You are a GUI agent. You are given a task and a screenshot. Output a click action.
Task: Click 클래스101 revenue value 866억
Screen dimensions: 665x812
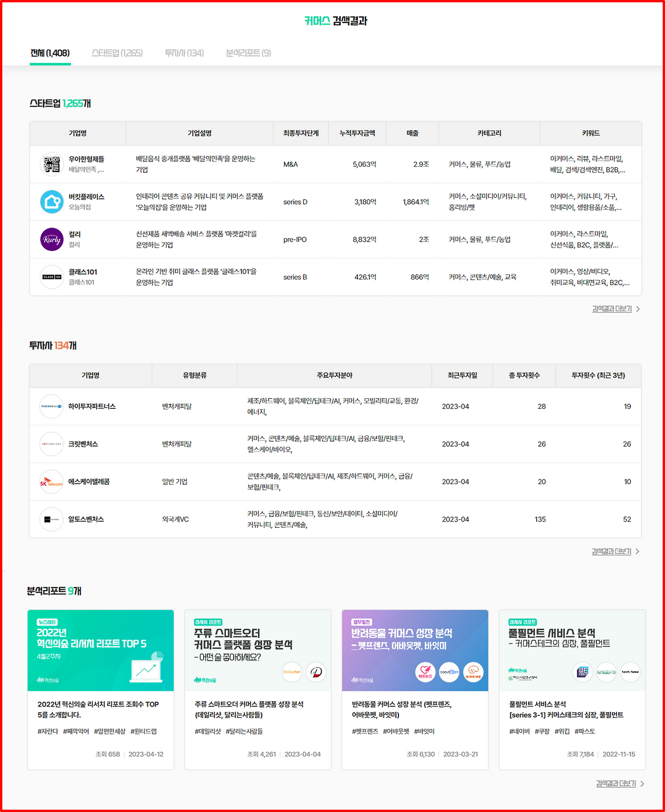(x=420, y=277)
